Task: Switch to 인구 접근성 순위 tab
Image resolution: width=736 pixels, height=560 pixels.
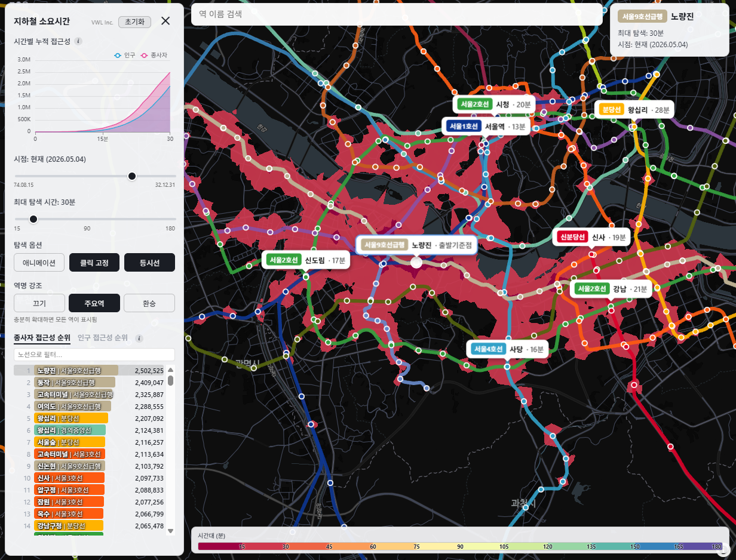Action: (x=103, y=338)
